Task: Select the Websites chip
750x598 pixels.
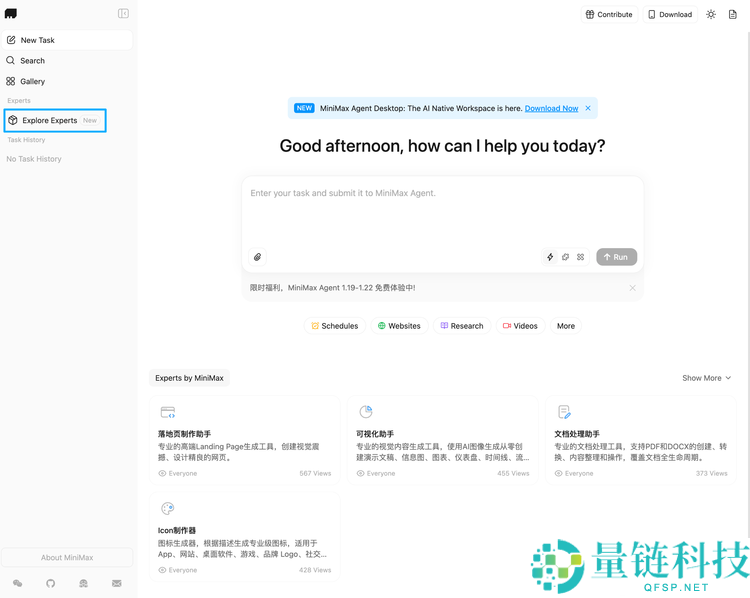Action: (x=399, y=326)
